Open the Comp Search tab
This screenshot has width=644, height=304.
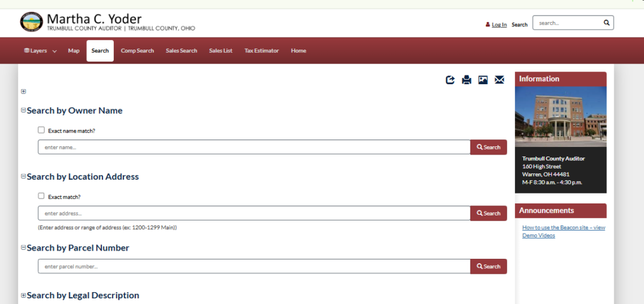137,51
